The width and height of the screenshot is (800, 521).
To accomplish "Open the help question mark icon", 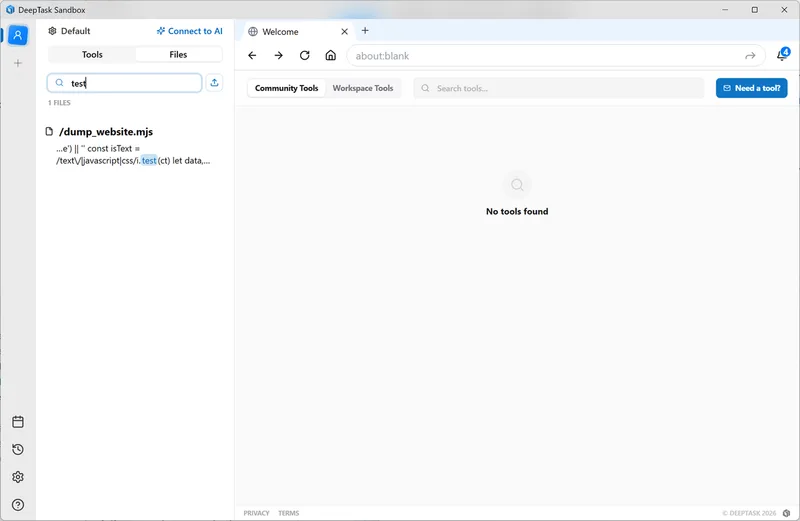I will point(17,505).
